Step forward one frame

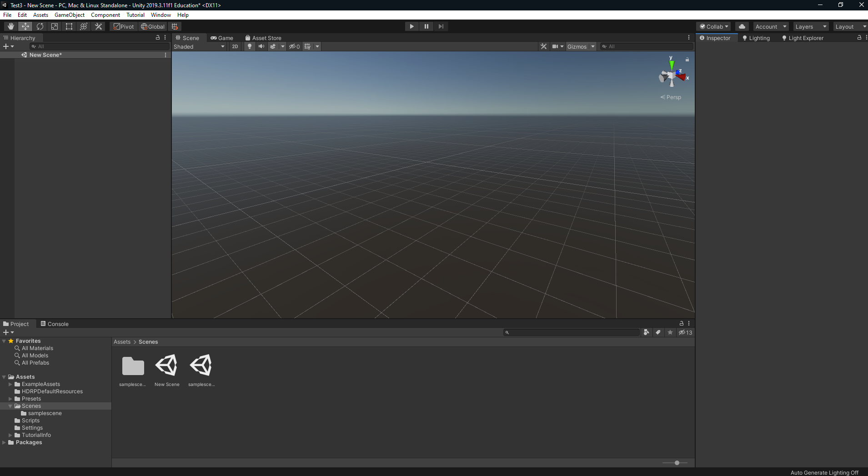click(441, 26)
